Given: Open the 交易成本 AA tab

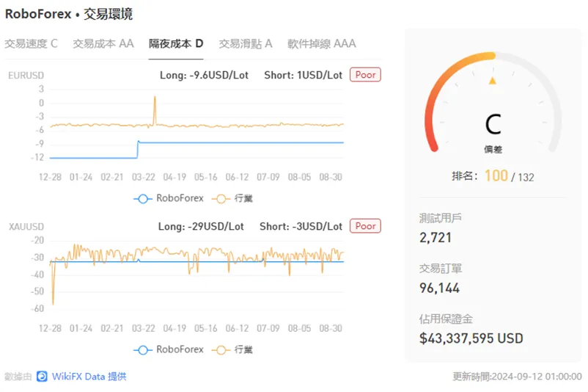Looking at the screenshot, I should click(103, 43).
